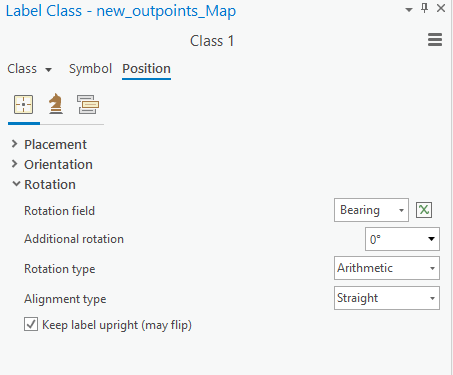Viewport: 453px width, 375px height.
Task: Open the hamburger menu next to Class 1
Action: (x=435, y=40)
